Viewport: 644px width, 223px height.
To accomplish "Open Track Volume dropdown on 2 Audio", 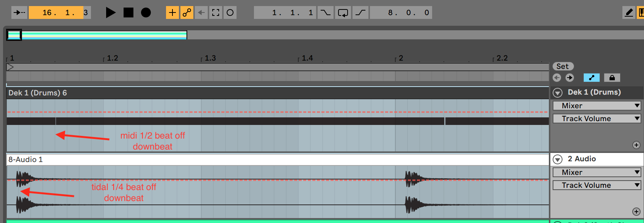I will point(597,185).
